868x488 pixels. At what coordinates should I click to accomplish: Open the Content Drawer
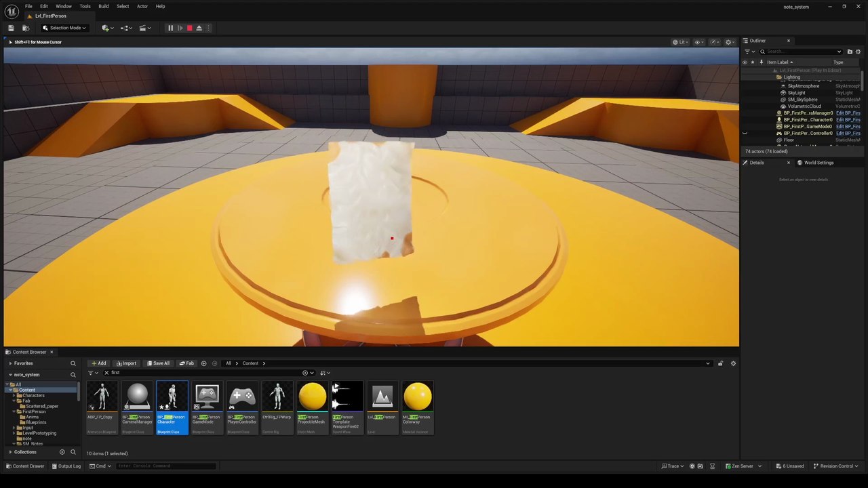(x=25, y=466)
